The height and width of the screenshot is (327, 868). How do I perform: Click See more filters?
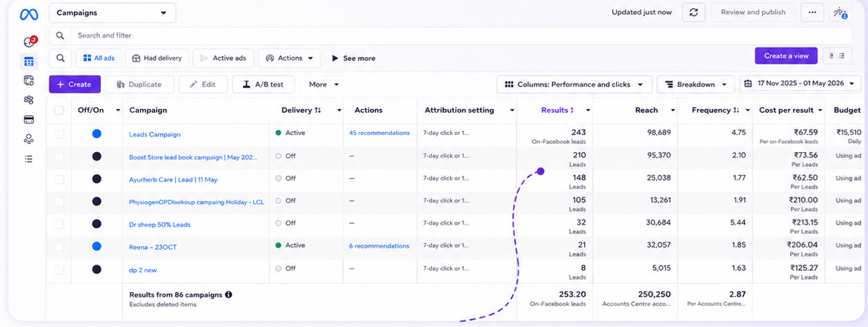353,58
